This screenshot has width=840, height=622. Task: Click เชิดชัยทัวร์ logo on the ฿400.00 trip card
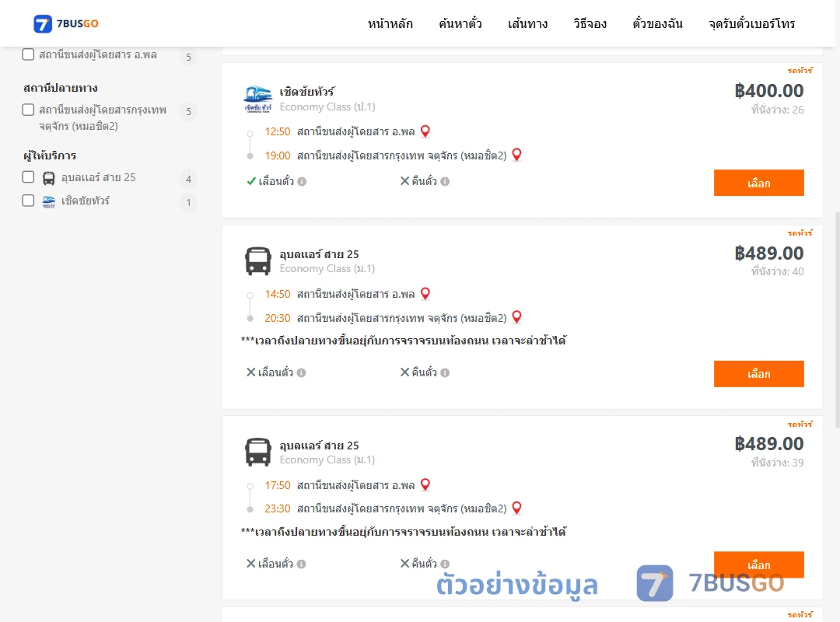(x=258, y=99)
